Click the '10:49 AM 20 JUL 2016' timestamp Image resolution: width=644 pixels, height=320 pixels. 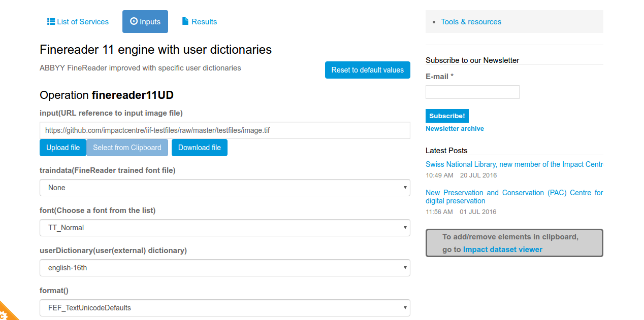pos(461,175)
